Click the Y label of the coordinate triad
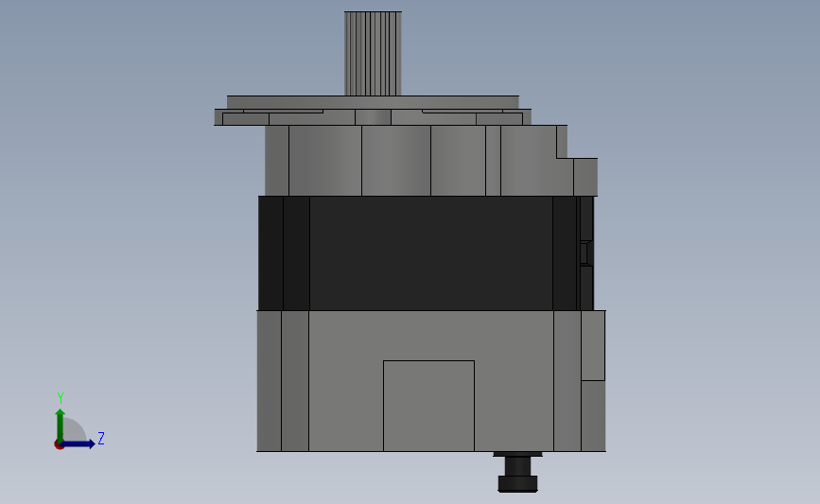Screen dimensions: 820x504 click(x=61, y=398)
